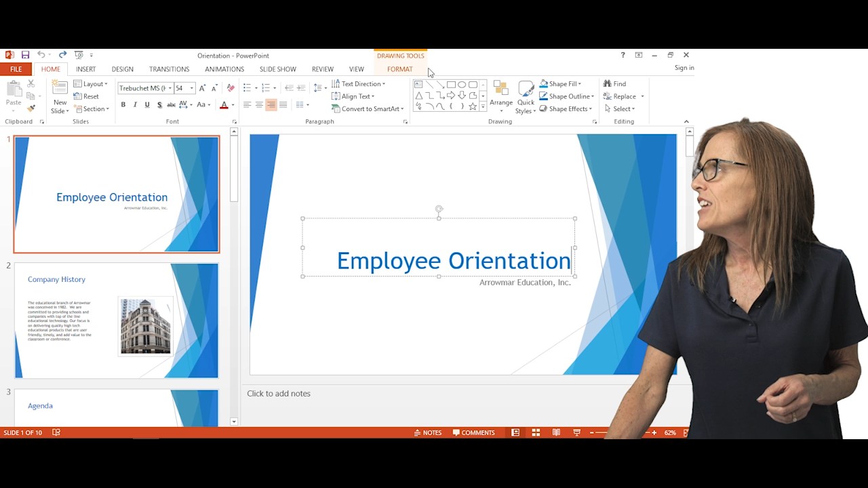The width and height of the screenshot is (868, 488).
Task: Open the Shape Effects dropdown
Action: pos(566,109)
